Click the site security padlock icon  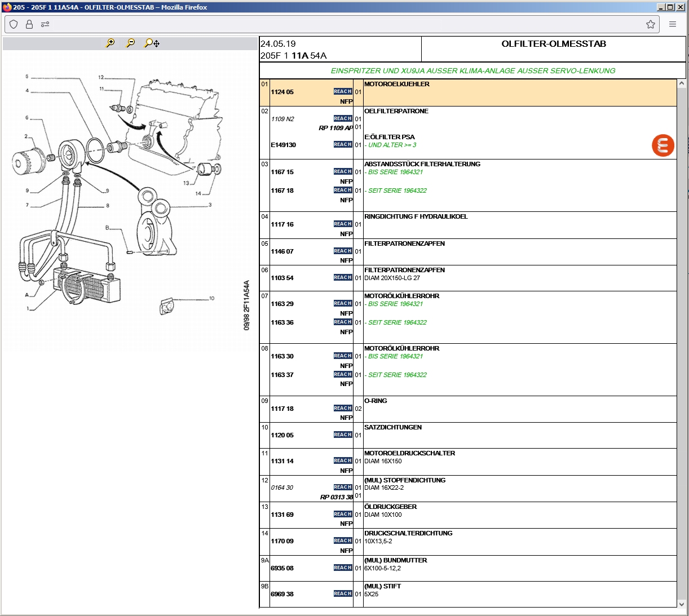[29, 24]
